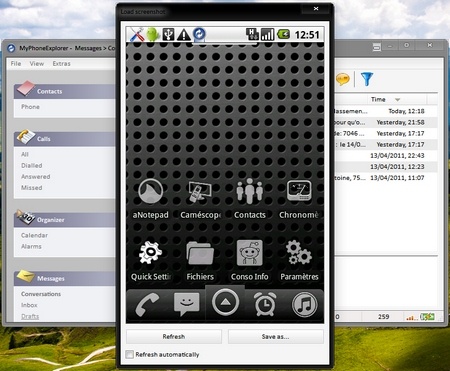Select All under Calls
Image resolution: width=450 pixels, height=371 pixels.
25,154
